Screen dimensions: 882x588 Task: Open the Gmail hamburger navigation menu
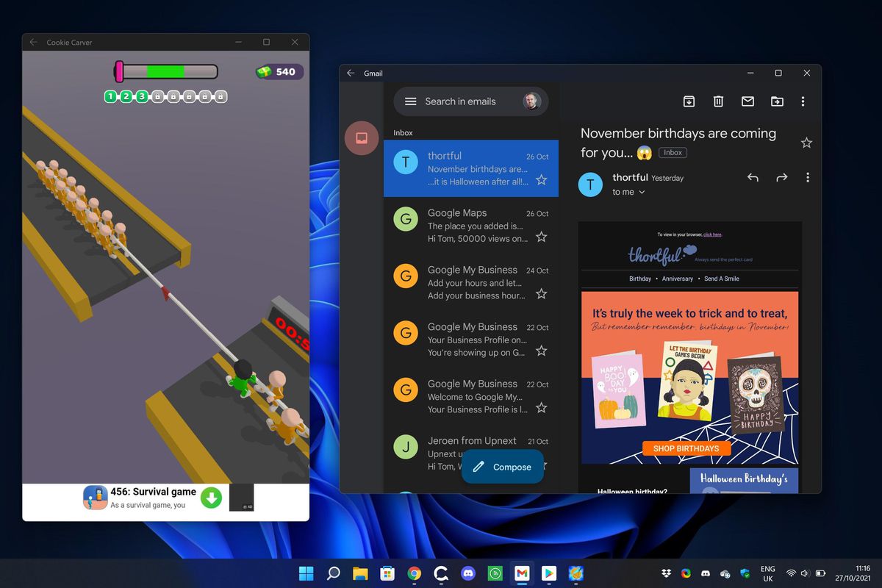[x=411, y=101]
